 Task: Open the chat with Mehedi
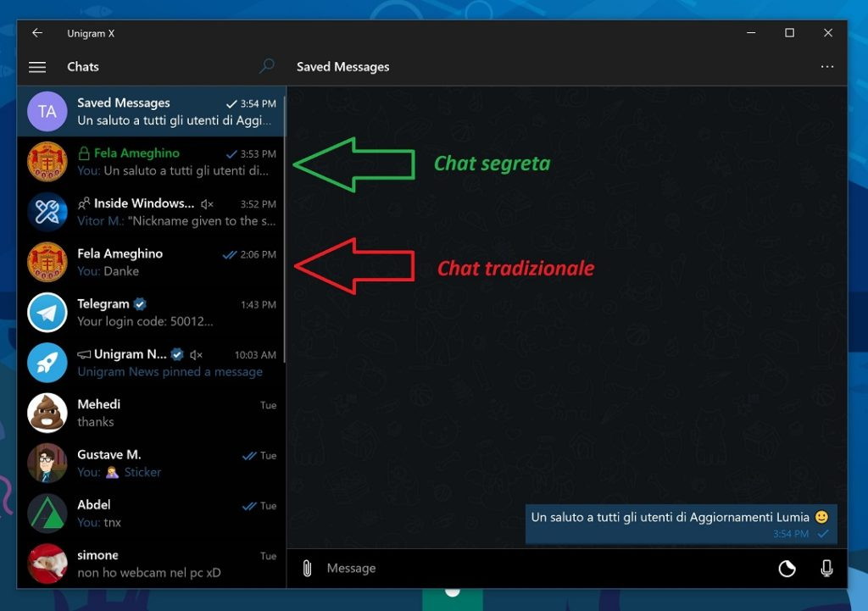click(151, 413)
